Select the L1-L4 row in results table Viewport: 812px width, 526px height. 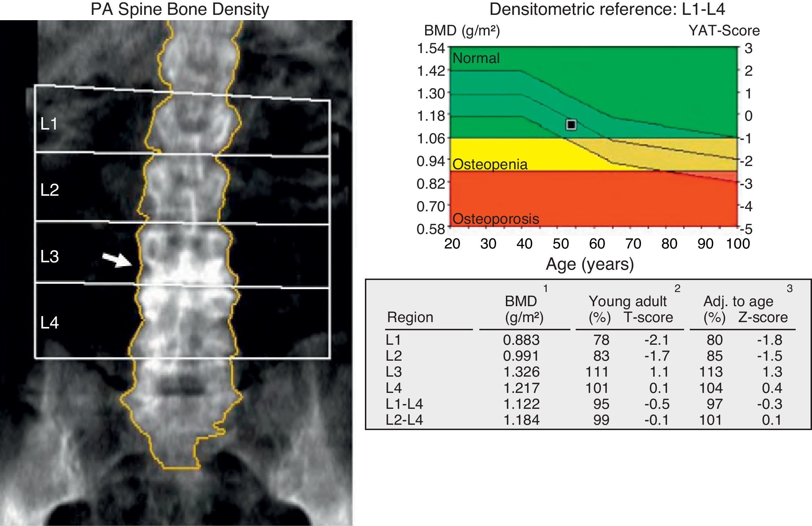(404, 404)
